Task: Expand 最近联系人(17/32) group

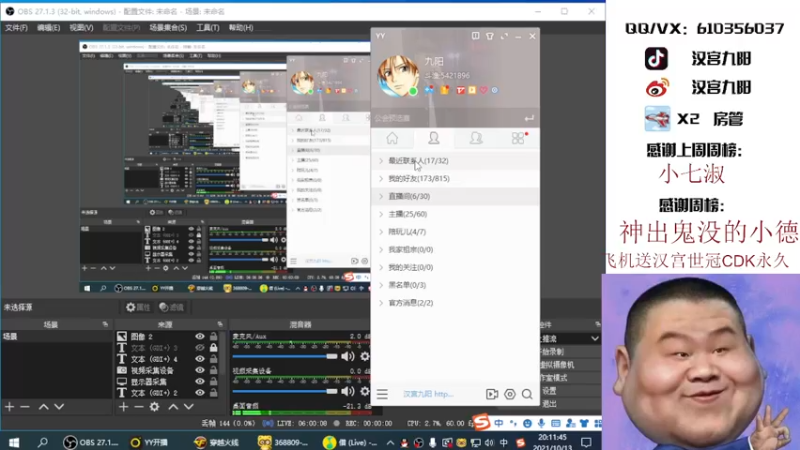Action: 455,161
